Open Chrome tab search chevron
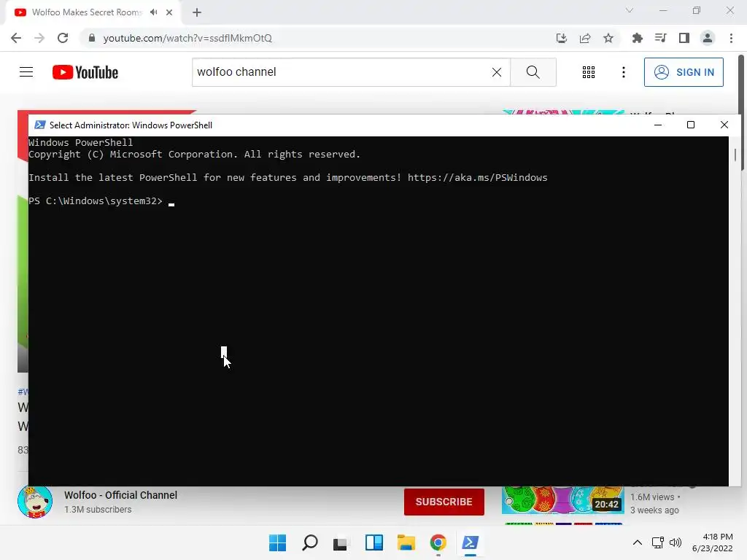747x560 pixels. 630,10
